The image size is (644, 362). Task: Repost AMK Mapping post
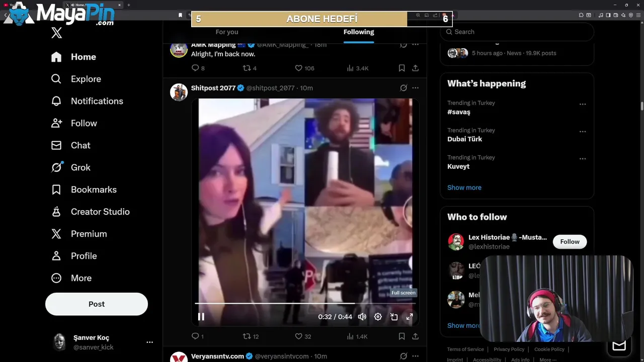(x=250, y=68)
